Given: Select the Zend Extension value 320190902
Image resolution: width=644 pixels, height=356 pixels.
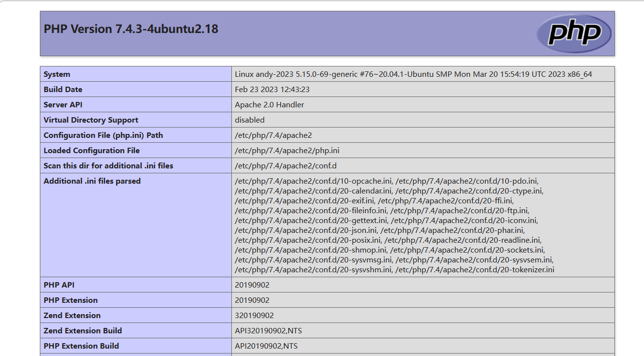Looking at the screenshot, I should [x=254, y=316].
